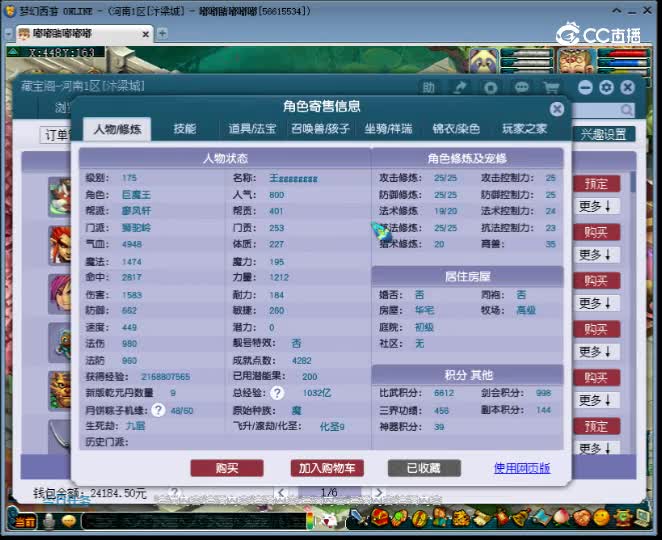Open the sword attack icon in bottom toolbar

tap(357, 518)
